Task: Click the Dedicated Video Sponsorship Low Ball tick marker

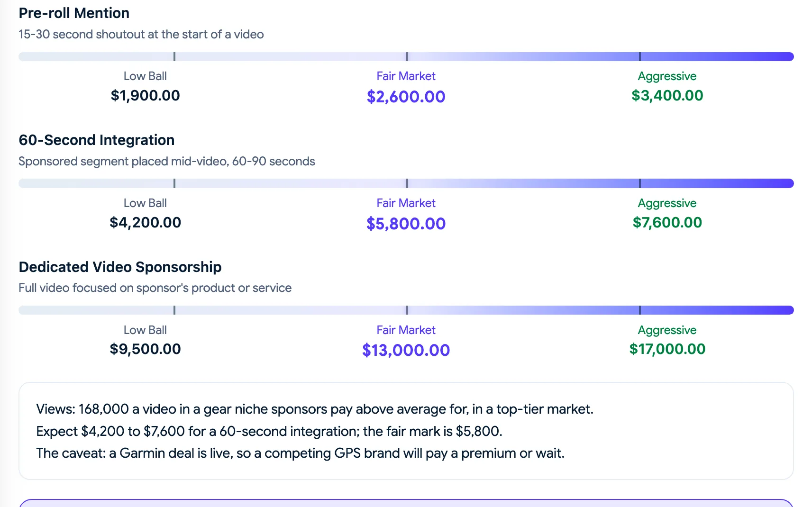Action: (x=174, y=310)
